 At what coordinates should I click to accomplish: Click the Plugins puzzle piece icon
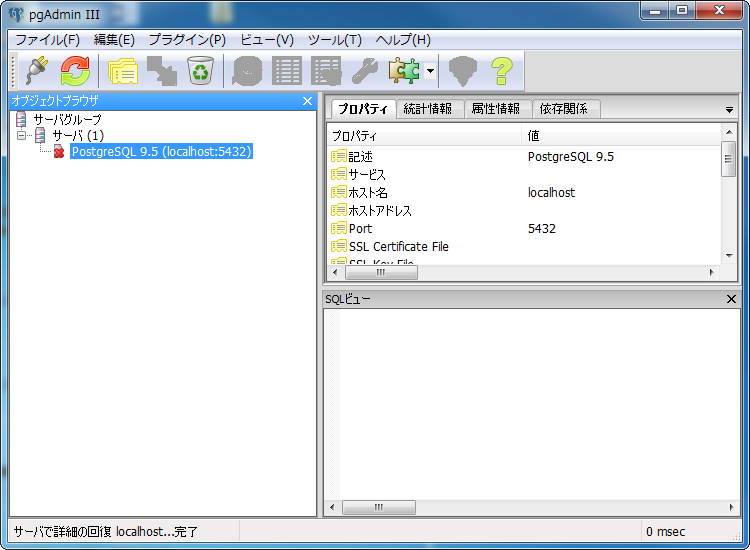click(404, 71)
